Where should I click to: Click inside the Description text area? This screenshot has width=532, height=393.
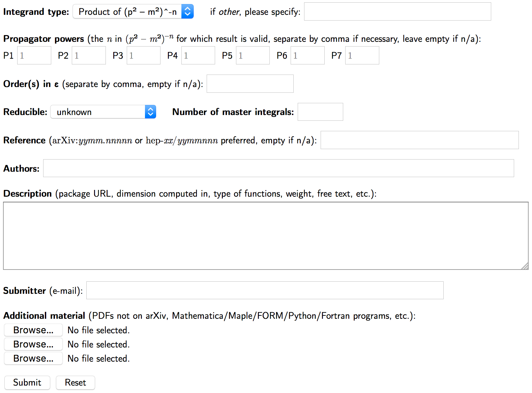point(266,236)
